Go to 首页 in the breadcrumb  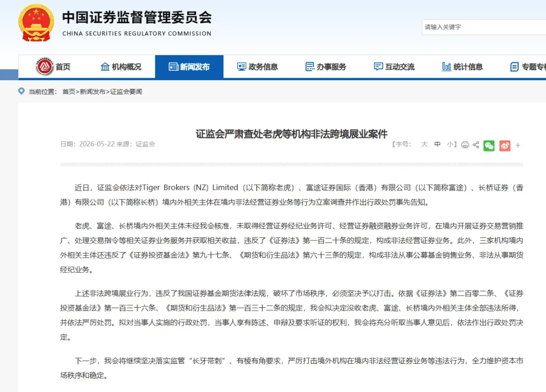tap(69, 92)
